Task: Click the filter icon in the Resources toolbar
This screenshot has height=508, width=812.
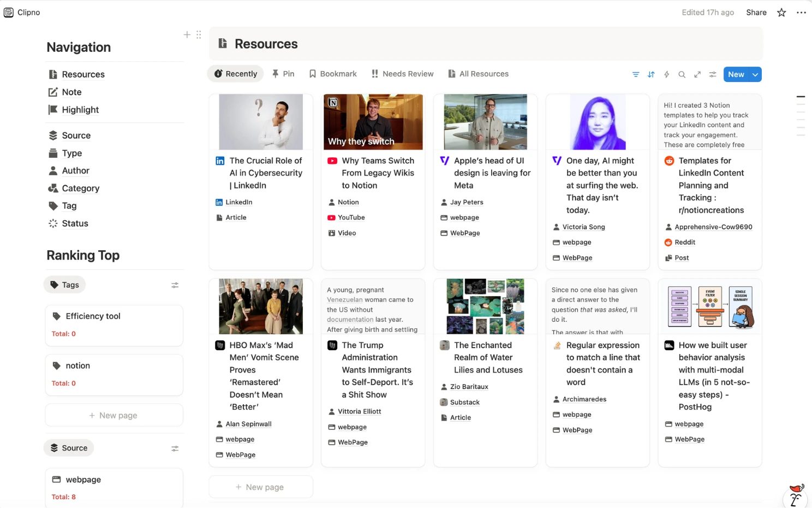Action: [x=636, y=74]
